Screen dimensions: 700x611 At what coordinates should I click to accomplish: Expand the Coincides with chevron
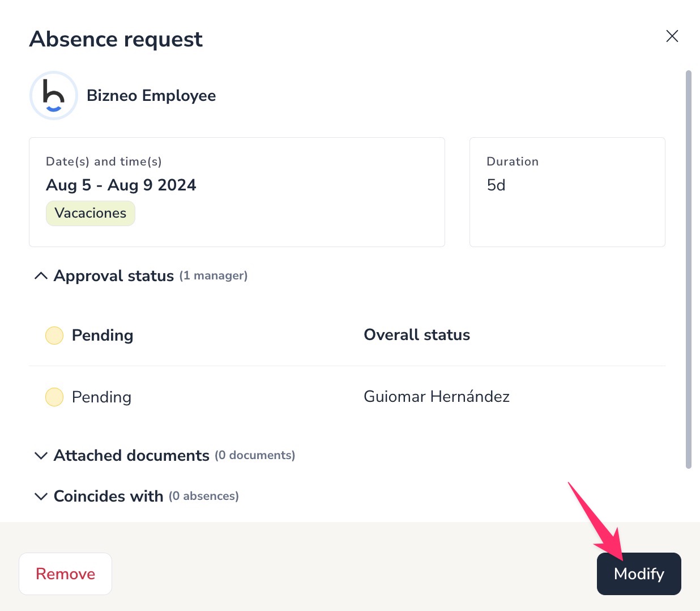tap(41, 497)
